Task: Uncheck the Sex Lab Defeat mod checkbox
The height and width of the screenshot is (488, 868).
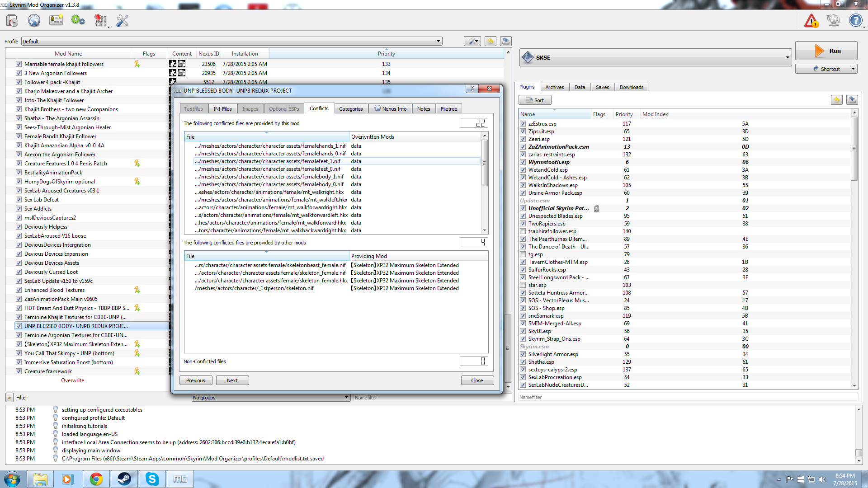Action: [x=19, y=200]
